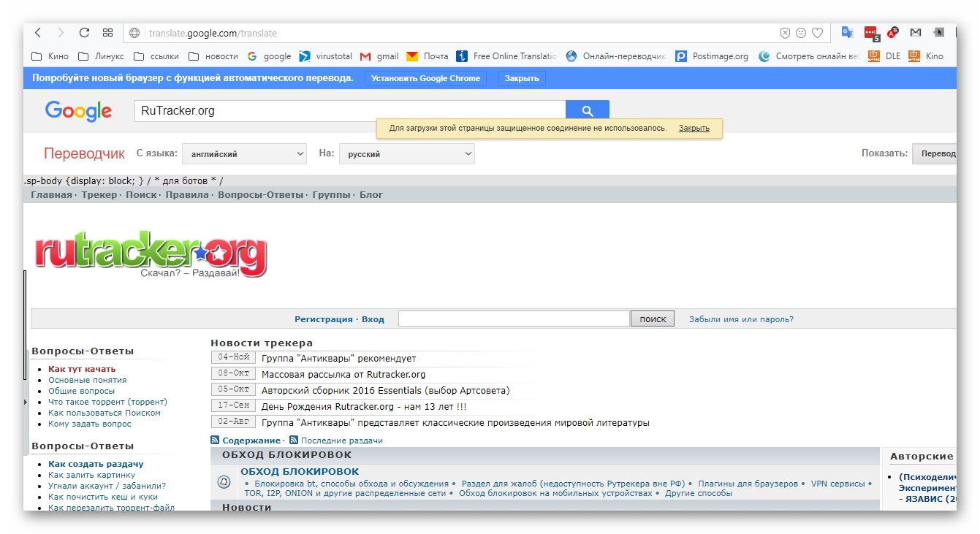Click the ОБХОД БЛОКИРОВОК forum circle icon
Image resolution: width=980 pixels, height=534 pixels.
click(225, 483)
